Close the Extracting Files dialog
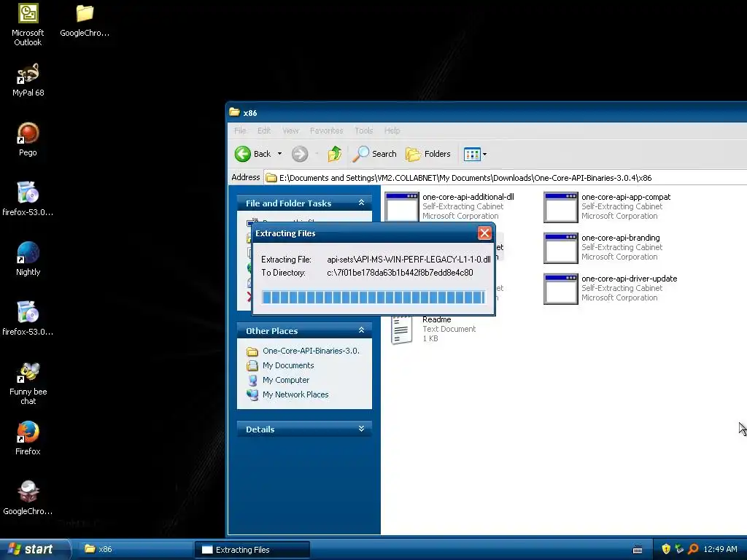747x560 pixels. [484, 233]
